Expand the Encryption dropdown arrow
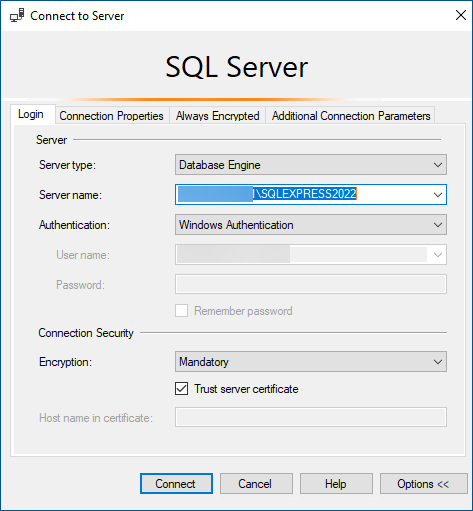Image resolution: width=473 pixels, height=511 pixels. (x=438, y=362)
